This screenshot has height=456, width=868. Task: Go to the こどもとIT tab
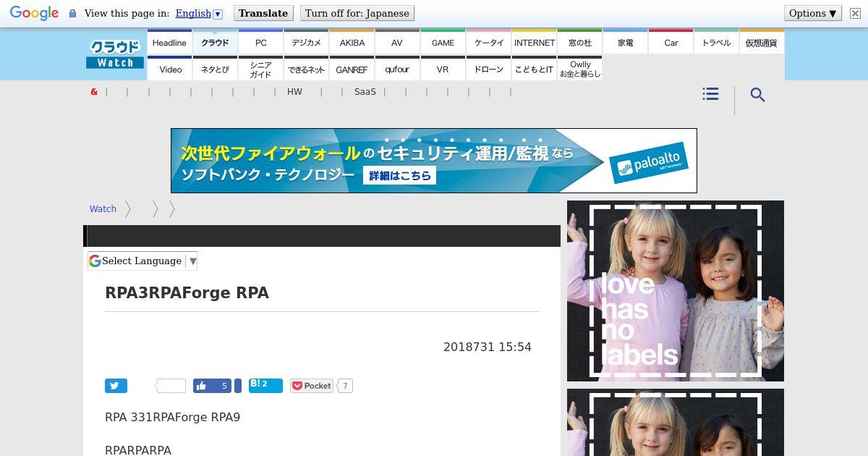tap(535, 69)
